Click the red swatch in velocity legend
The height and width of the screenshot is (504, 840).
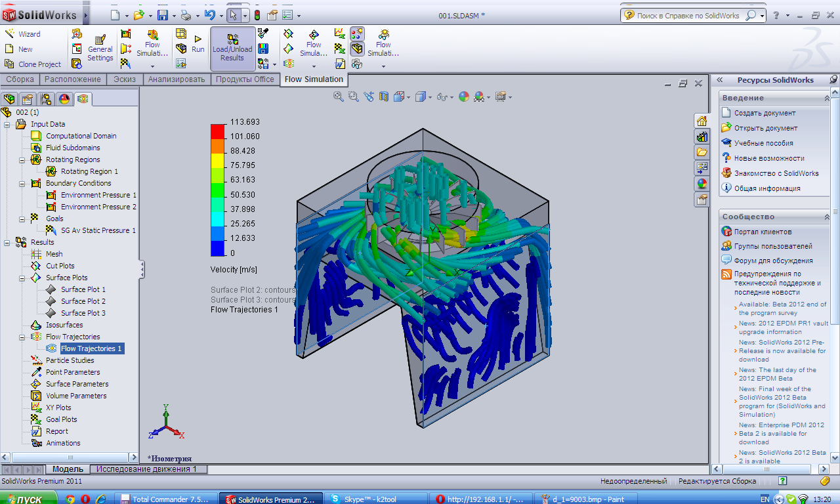(217, 129)
